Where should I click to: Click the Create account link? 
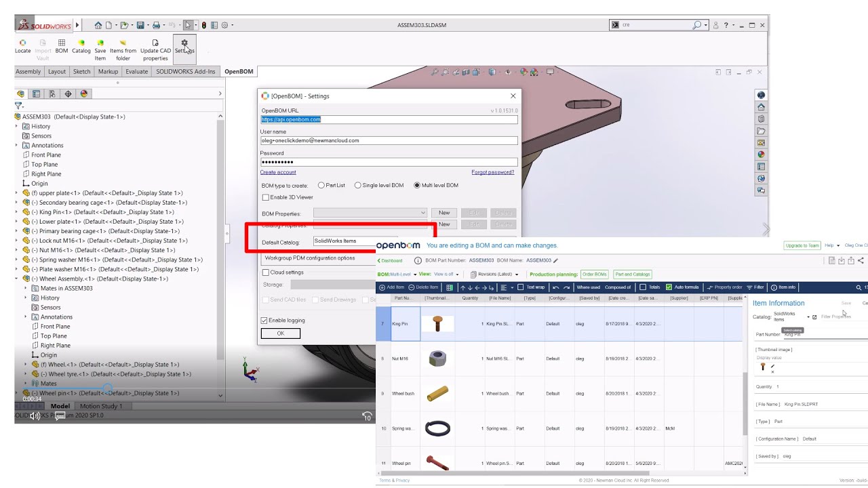coord(278,172)
